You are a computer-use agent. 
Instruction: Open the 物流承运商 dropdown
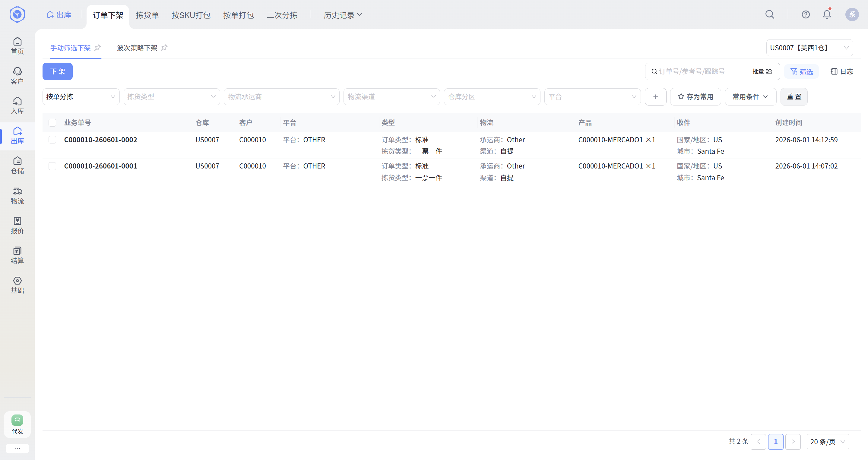coord(281,97)
